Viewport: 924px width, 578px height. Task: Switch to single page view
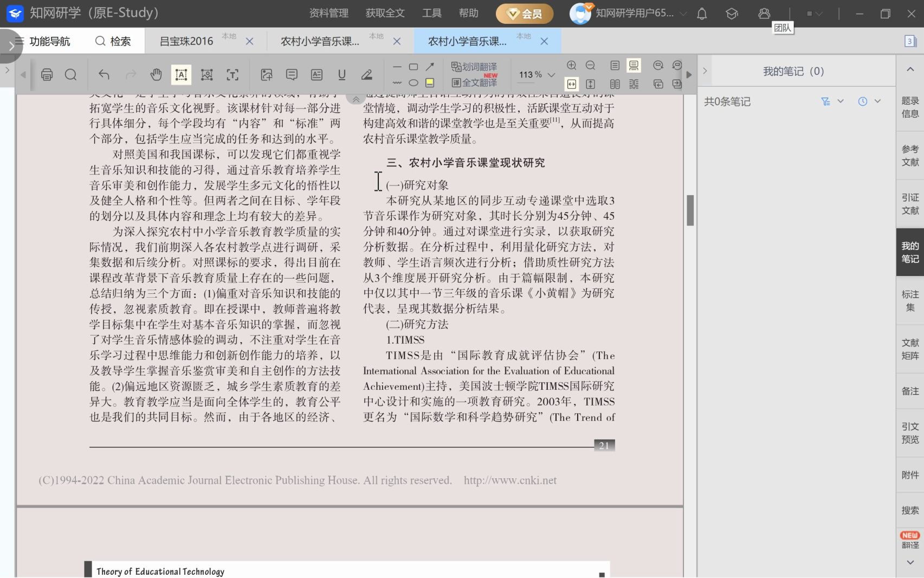615,66
